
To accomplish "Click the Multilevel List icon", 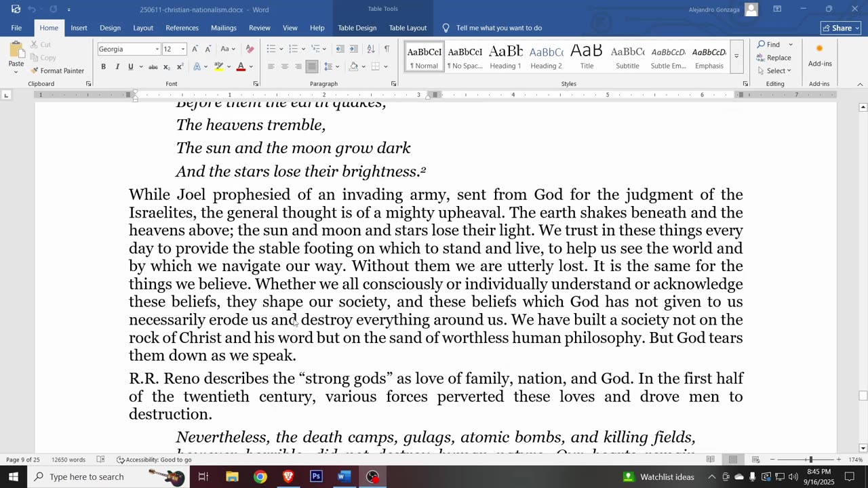I will [x=315, y=49].
